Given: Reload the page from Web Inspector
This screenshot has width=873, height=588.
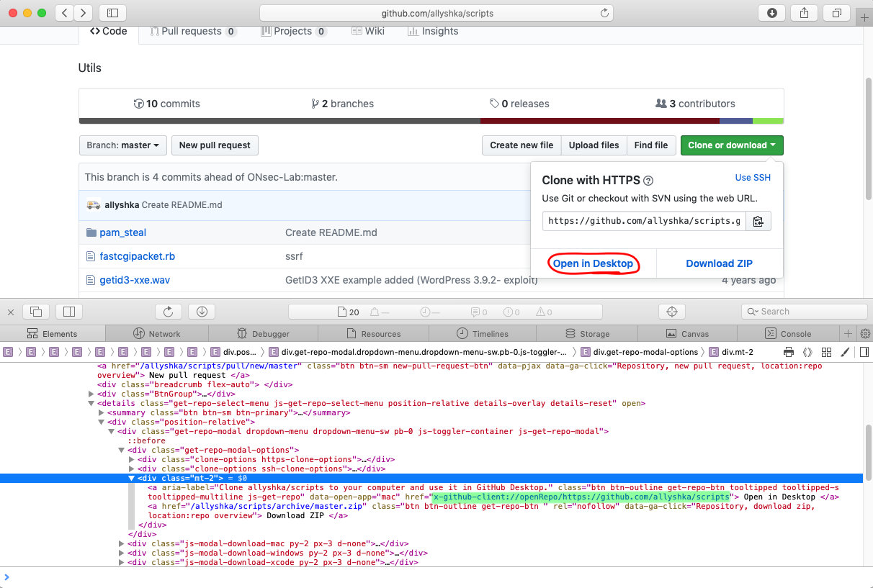Looking at the screenshot, I should 168,312.
